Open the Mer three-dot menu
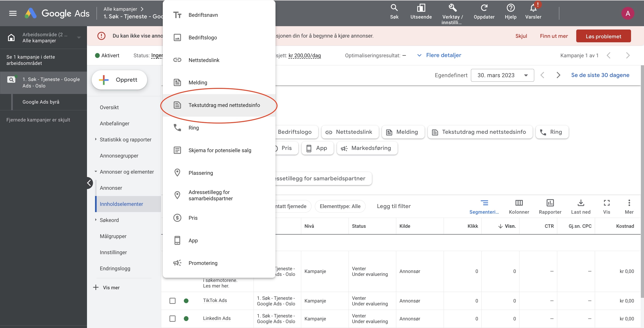The image size is (644, 328). (x=629, y=203)
